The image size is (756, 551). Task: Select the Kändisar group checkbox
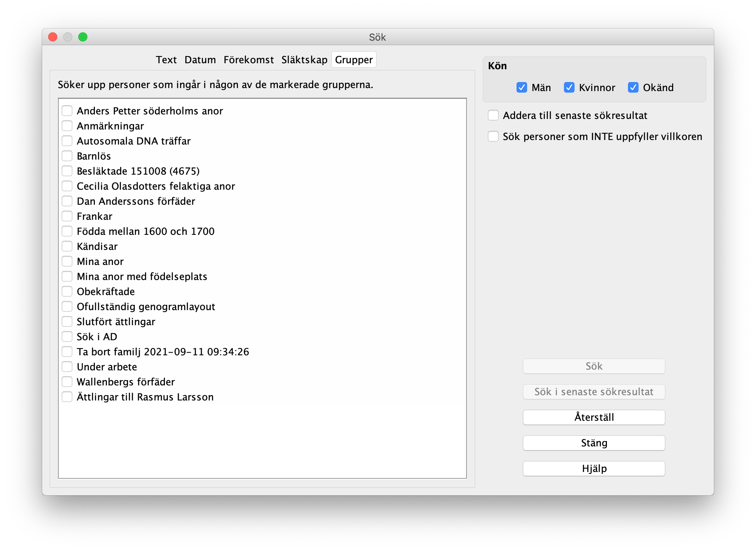tap(67, 246)
